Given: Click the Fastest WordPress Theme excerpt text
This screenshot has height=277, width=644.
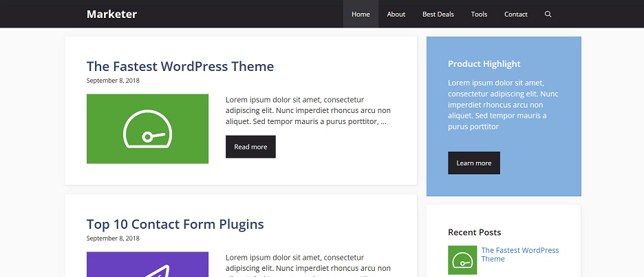Looking at the screenshot, I should click(308, 111).
